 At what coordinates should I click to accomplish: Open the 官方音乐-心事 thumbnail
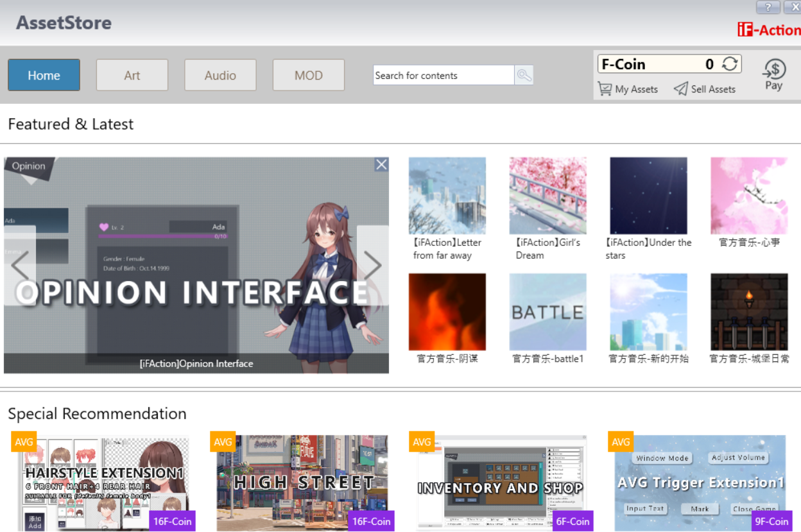click(749, 196)
